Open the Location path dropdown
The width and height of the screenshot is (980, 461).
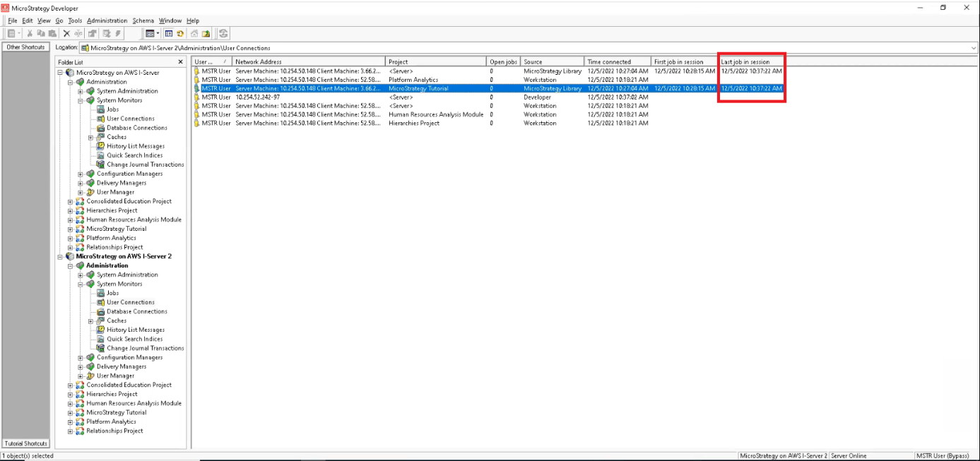(974, 48)
